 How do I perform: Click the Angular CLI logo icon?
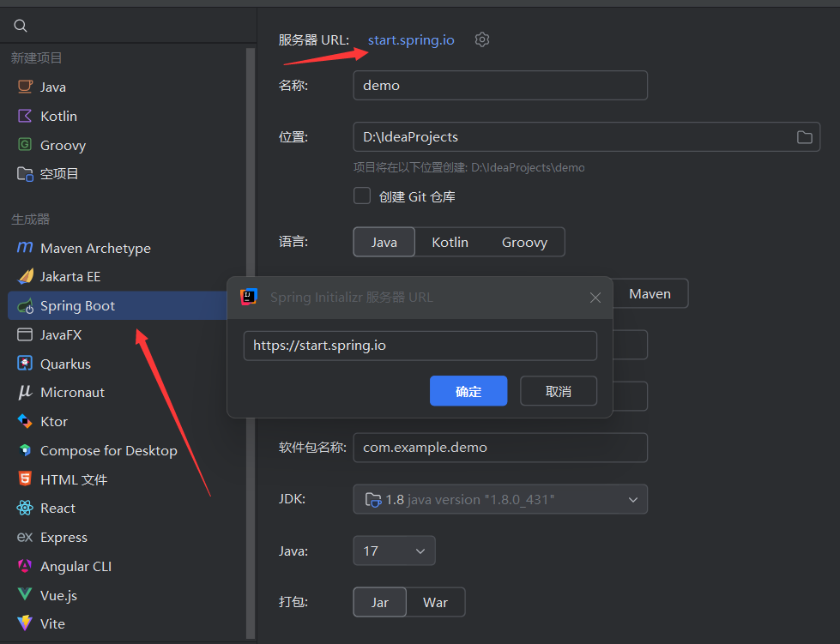point(25,566)
